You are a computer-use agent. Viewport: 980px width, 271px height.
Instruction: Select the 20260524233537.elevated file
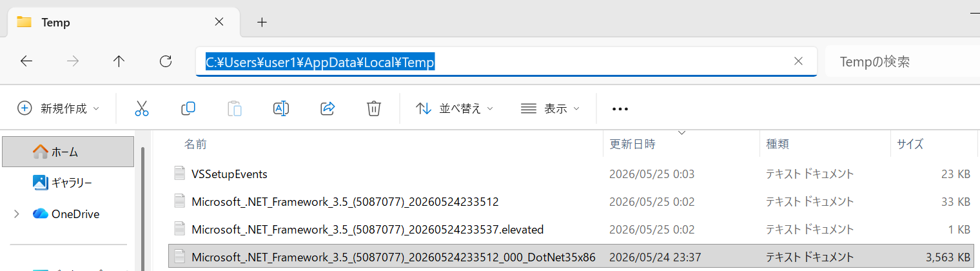(x=569, y=229)
